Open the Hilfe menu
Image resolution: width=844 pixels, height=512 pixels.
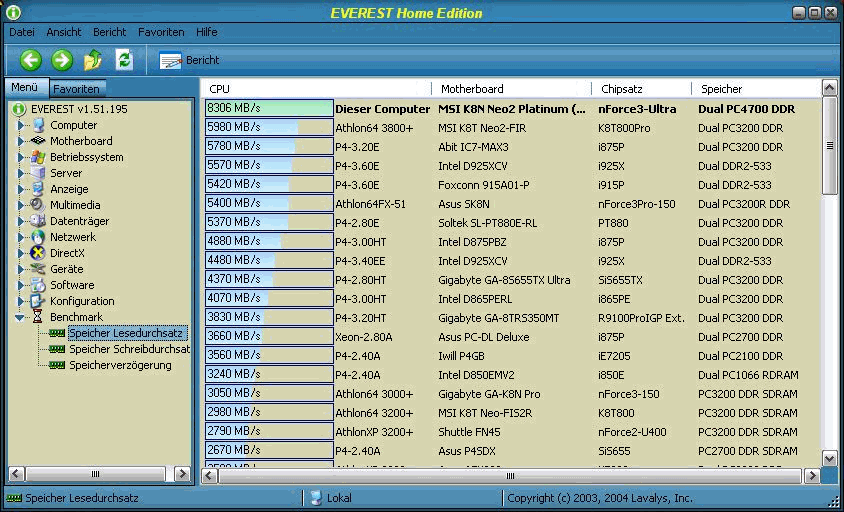(x=207, y=32)
